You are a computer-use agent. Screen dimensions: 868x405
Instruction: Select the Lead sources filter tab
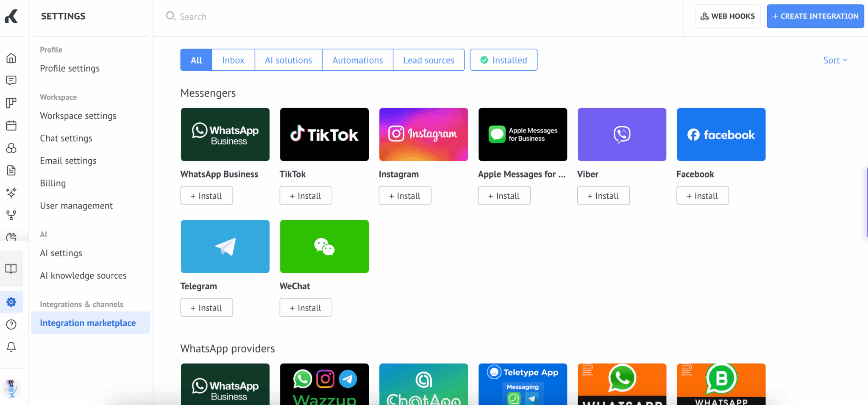tap(429, 60)
